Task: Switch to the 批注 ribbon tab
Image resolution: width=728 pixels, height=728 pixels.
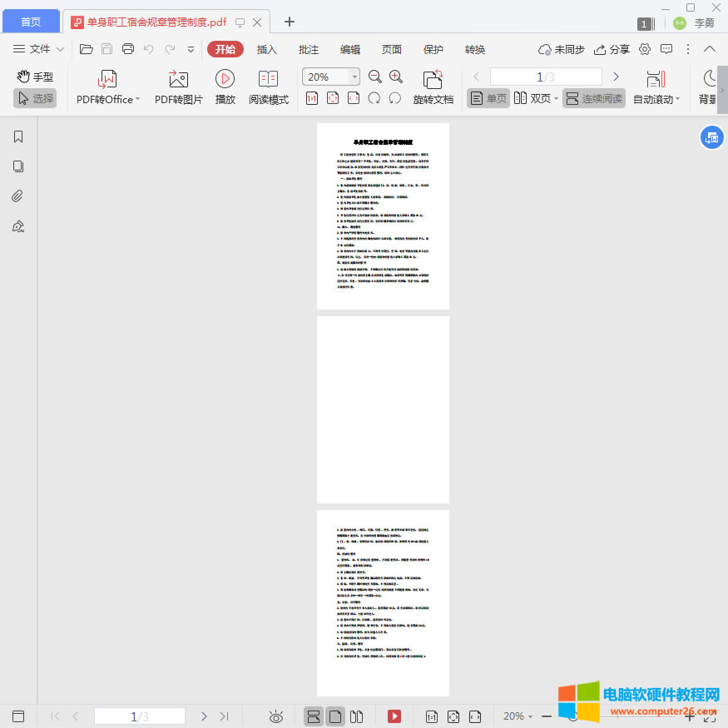Action: coord(308,49)
